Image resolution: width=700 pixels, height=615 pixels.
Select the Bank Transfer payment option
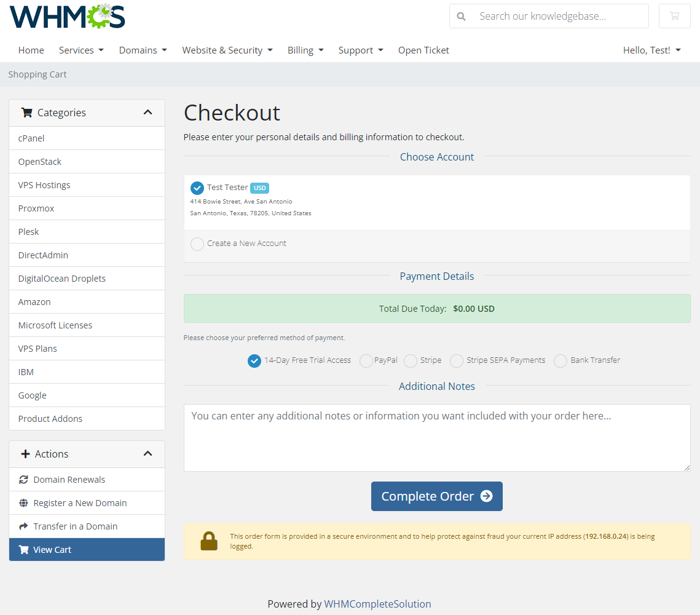(560, 361)
